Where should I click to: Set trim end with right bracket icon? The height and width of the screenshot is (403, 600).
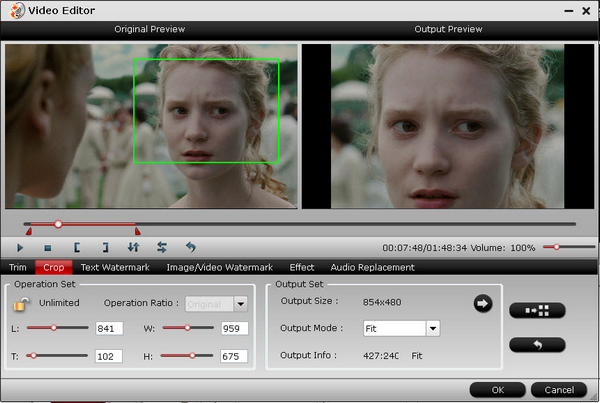[x=105, y=248]
